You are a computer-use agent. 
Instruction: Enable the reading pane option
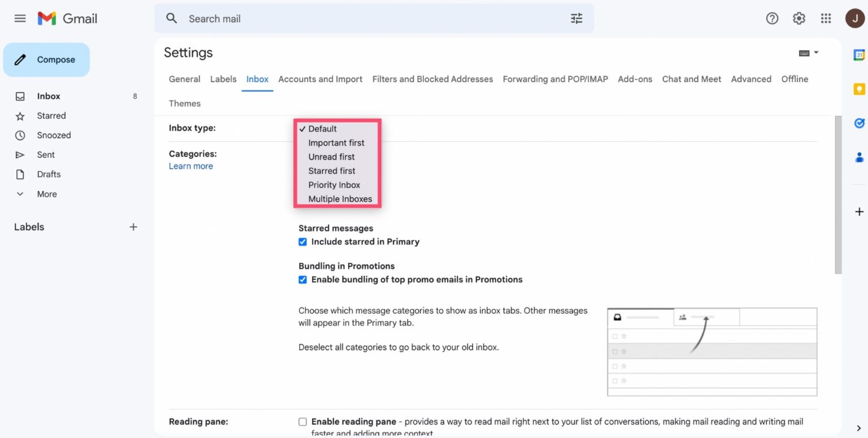point(302,421)
